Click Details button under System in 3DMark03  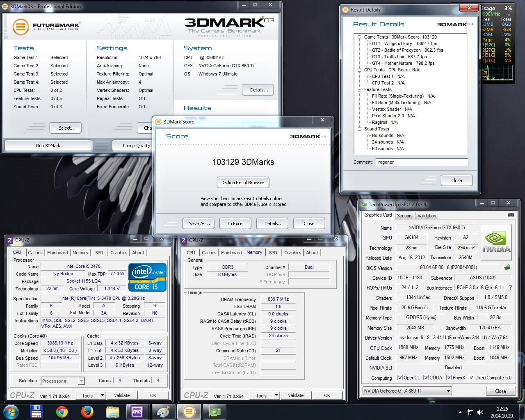(258, 90)
